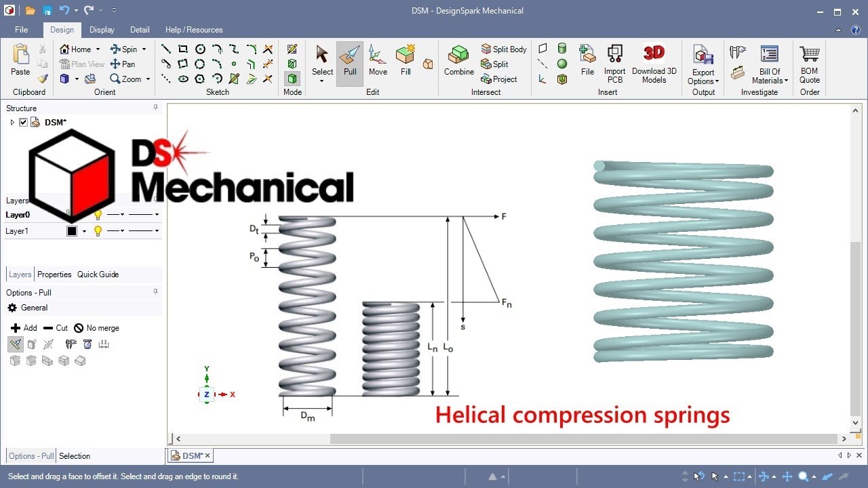Click the Undo button in title bar
Image resolution: width=868 pixels, height=488 pixels.
pyautogui.click(x=64, y=11)
